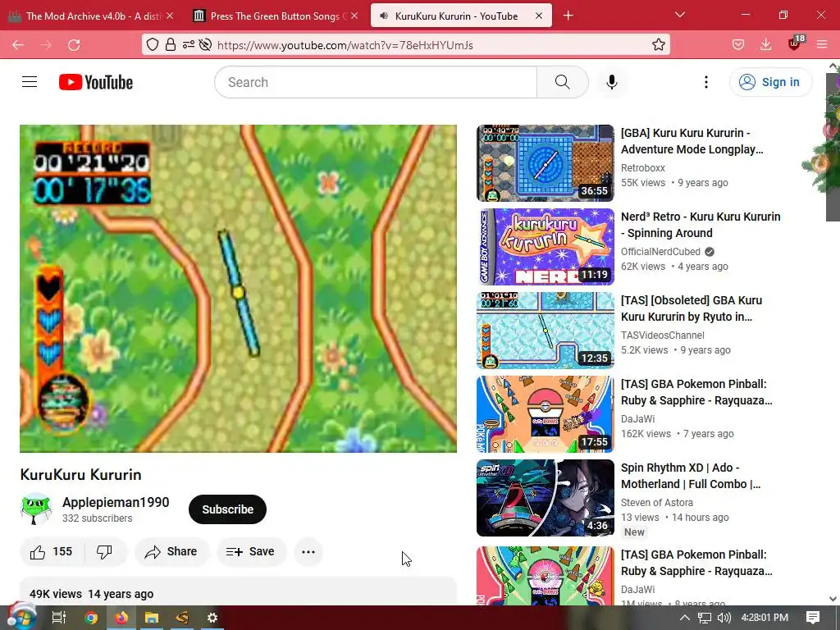The height and width of the screenshot is (630, 840).
Task: Expand the list all tabs chevron
Action: pyautogui.click(x=680, y=15)
